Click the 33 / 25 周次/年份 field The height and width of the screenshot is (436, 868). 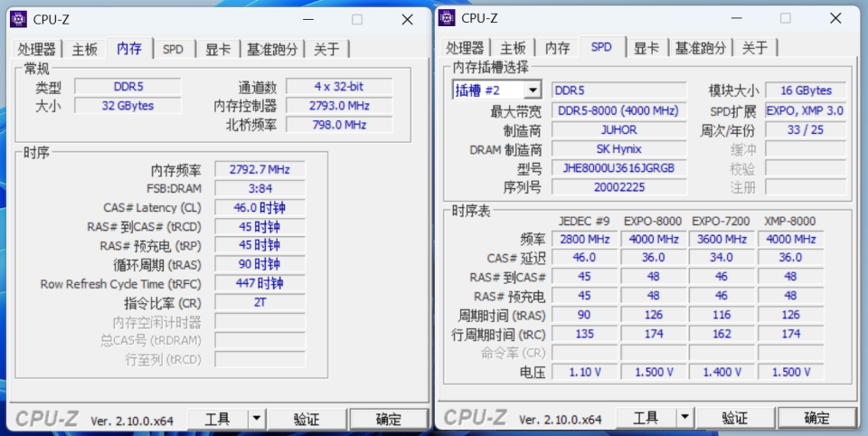click(806, 129)
